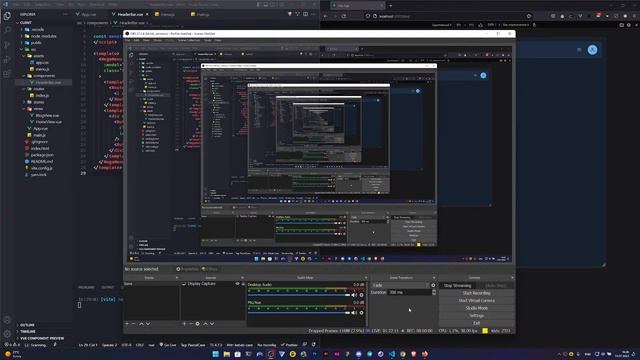The height and width of the screenshot is (360, 640).
Task: Expand the TIMELINE section in VS Code sidebar
Action: pos(27,331)
